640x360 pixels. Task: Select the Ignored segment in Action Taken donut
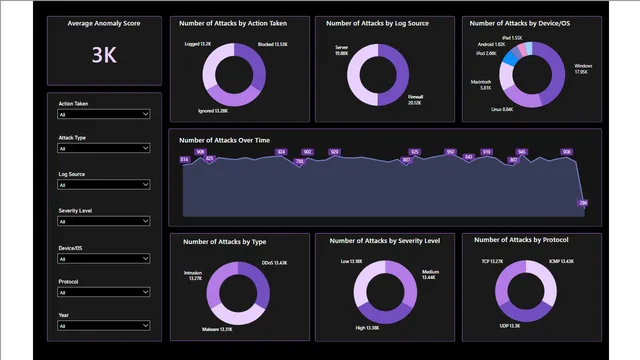click(x=235, y=99)
